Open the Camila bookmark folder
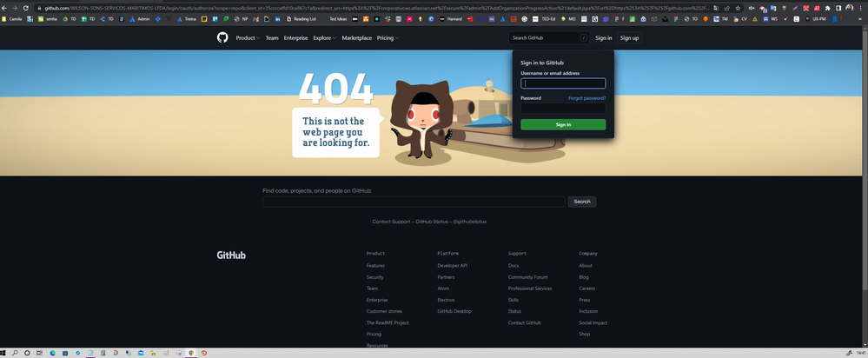The image size is (868, 358). click(11, 19)
